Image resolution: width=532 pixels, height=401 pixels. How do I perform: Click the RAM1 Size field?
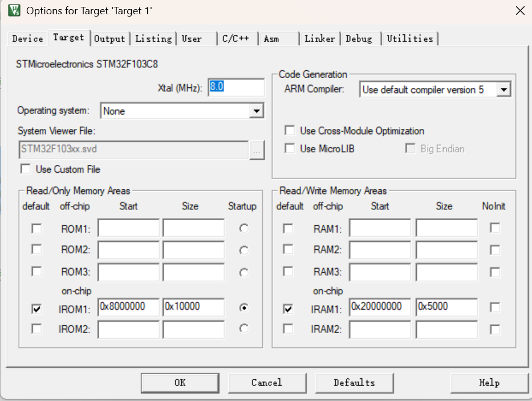(x=447, y=228)
